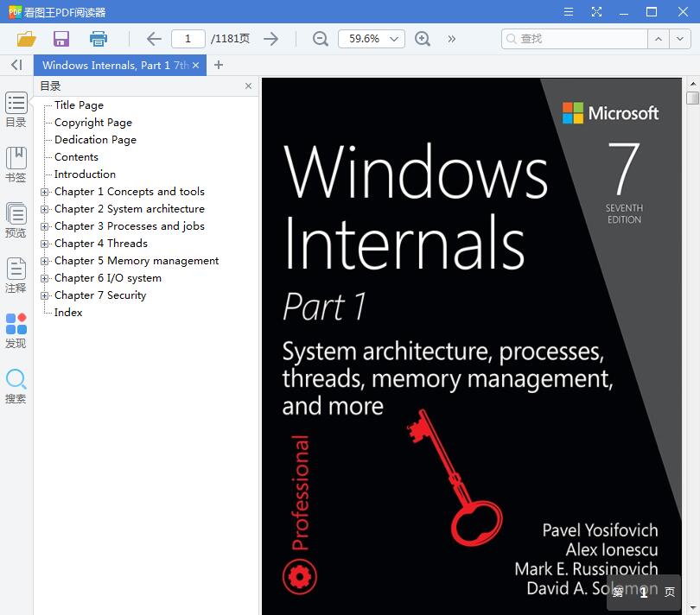Click the page number input field

tap(188, 38)
